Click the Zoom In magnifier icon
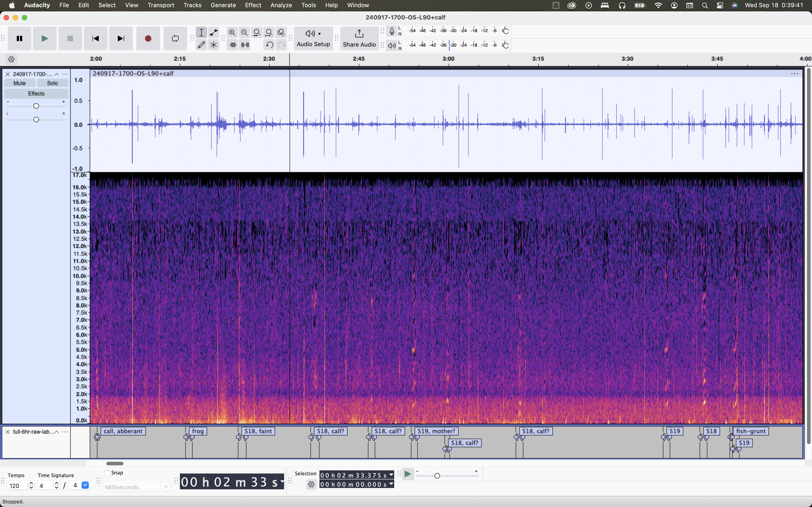 [x=232, y=33]
